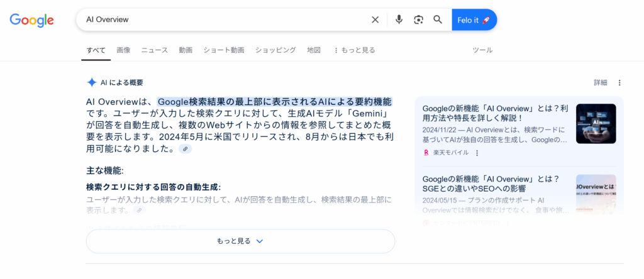
Task: Open the 地図 tab
Action: [314, 50]
